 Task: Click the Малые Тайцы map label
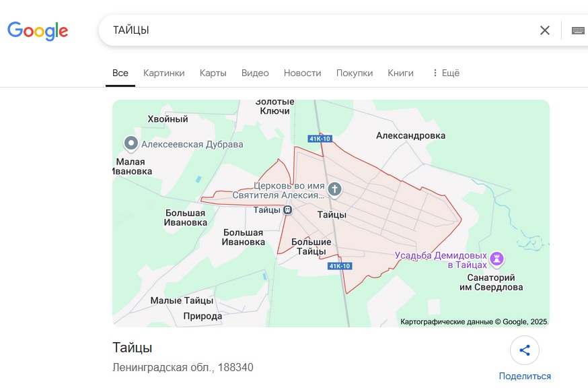182,300
